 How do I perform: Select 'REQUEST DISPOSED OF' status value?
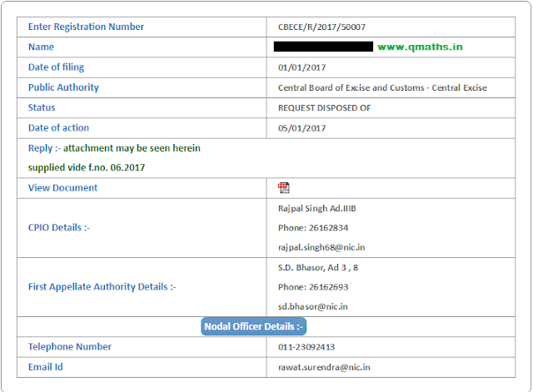pos(324,108)
